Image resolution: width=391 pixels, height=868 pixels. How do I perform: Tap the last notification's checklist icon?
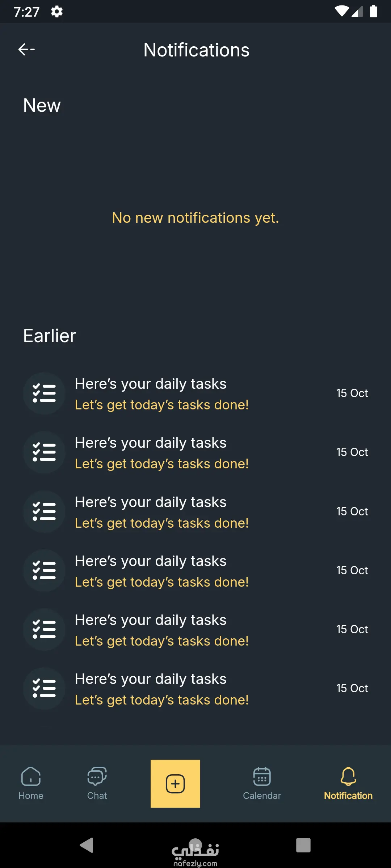[x=44, y=689]
